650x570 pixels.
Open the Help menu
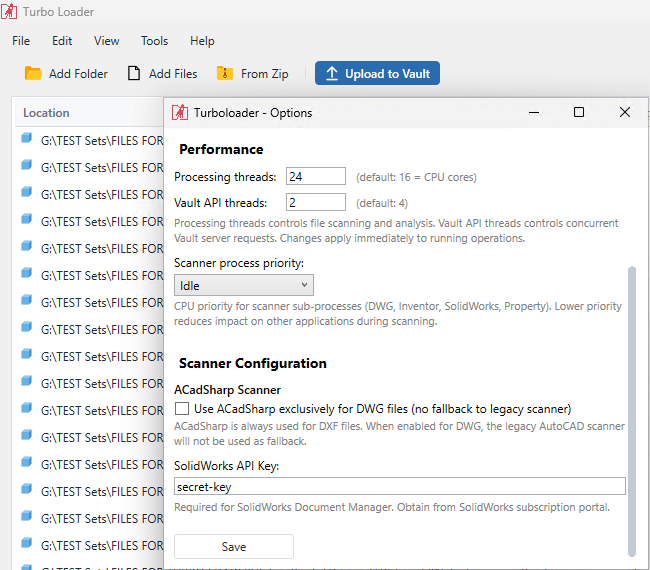[202, 41]
